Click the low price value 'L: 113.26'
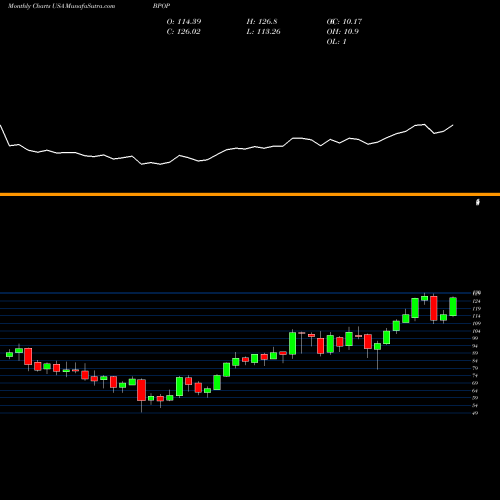Image resolution: width=500 pixels, height=500 pixels. [263, 32]
